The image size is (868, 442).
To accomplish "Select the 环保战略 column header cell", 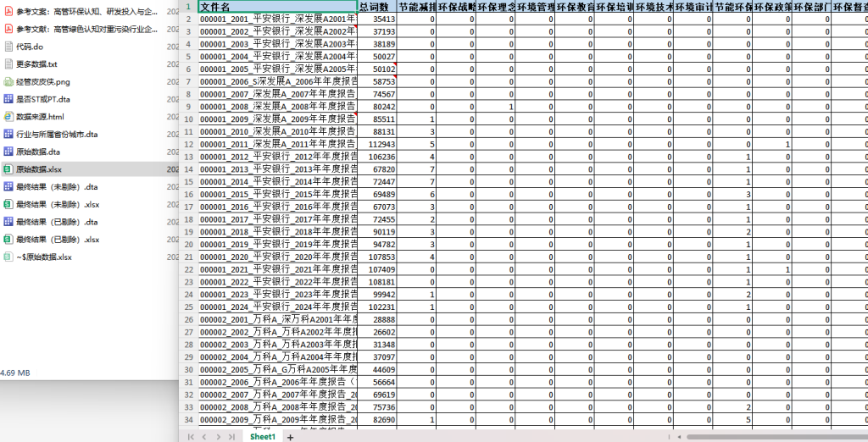I will (456, 7).
